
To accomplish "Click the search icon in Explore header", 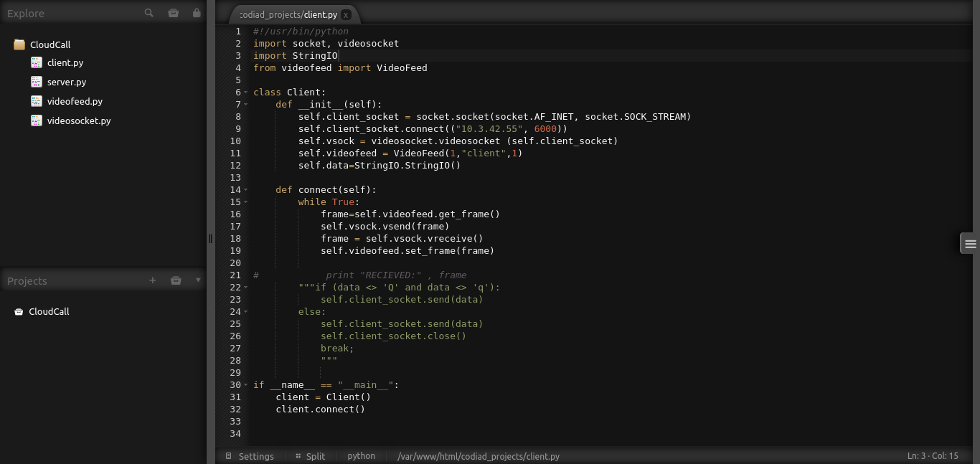I will [149, 13].
